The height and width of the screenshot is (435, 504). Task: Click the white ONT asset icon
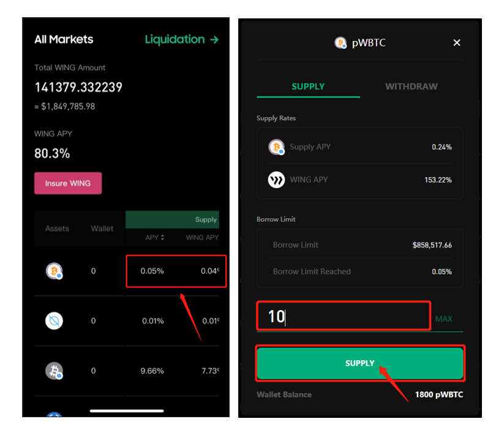(55, 320)
